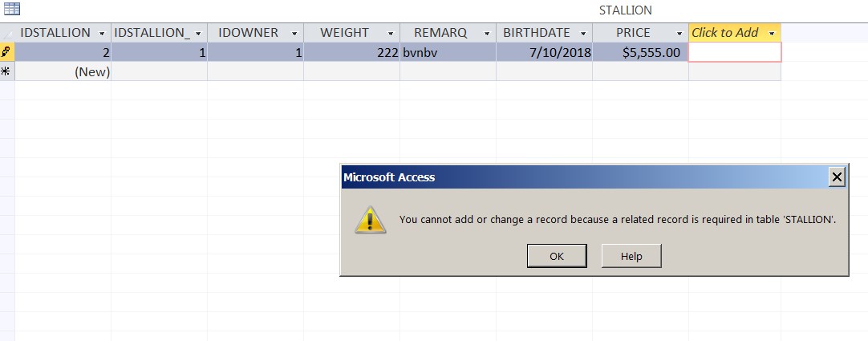Click the Help button in the dialog
868x341 pixels.
[x=631, y=256]
